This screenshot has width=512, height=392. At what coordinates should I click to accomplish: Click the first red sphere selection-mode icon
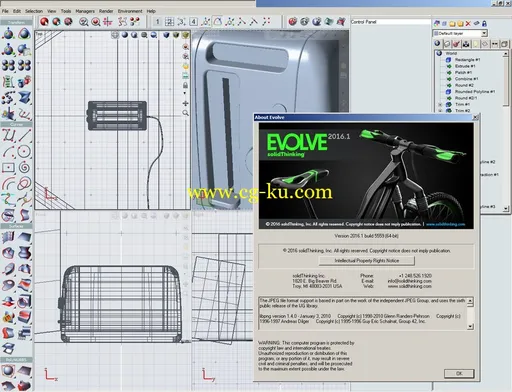[x=44, y=22]
